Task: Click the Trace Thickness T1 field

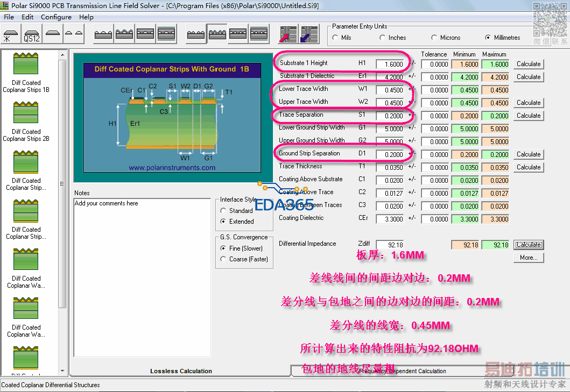Action: pyautogui.click(x=390, y=167)
